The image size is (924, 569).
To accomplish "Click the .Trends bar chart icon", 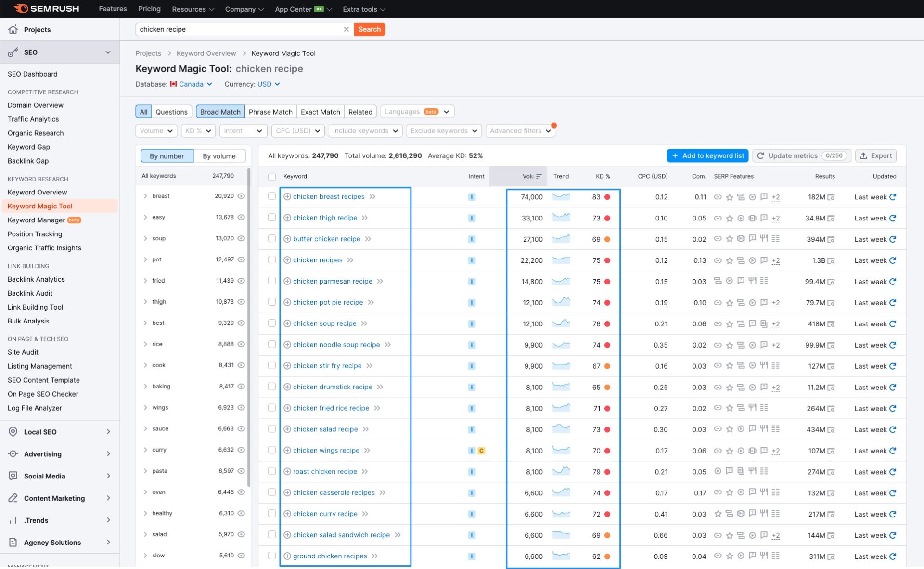I will tap(13, 520).
